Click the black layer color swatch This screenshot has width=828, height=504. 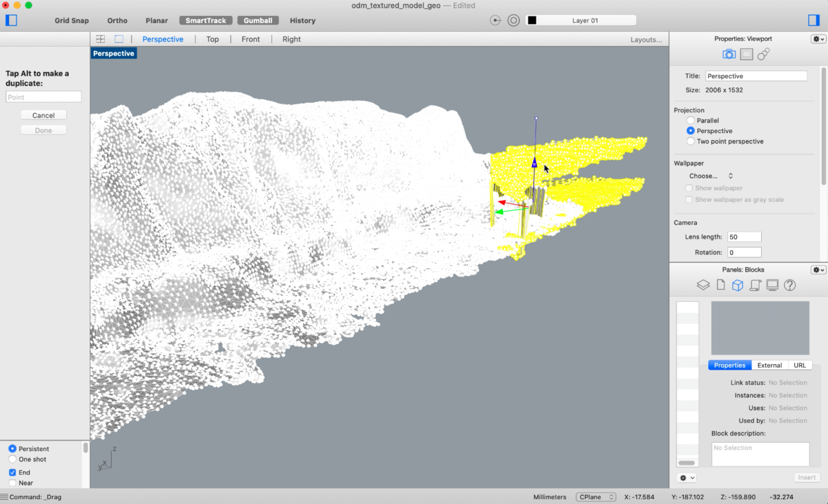coord(532,21)
